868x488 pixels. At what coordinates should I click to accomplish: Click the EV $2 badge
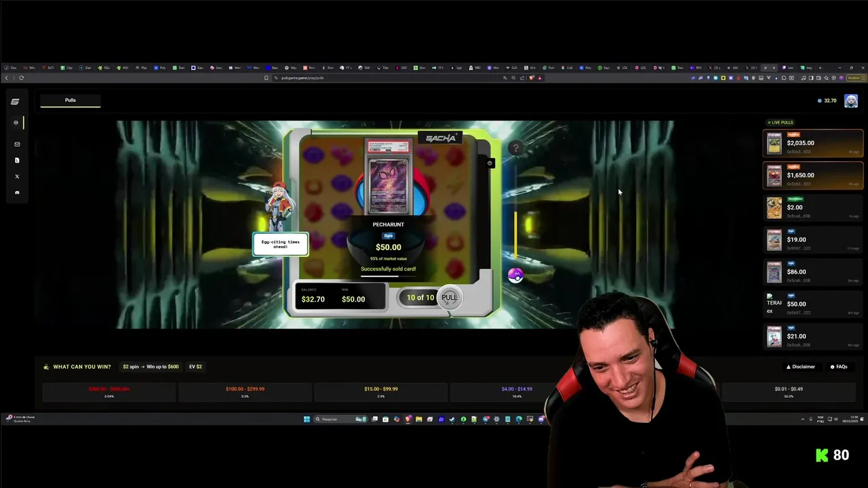[195, 367]
